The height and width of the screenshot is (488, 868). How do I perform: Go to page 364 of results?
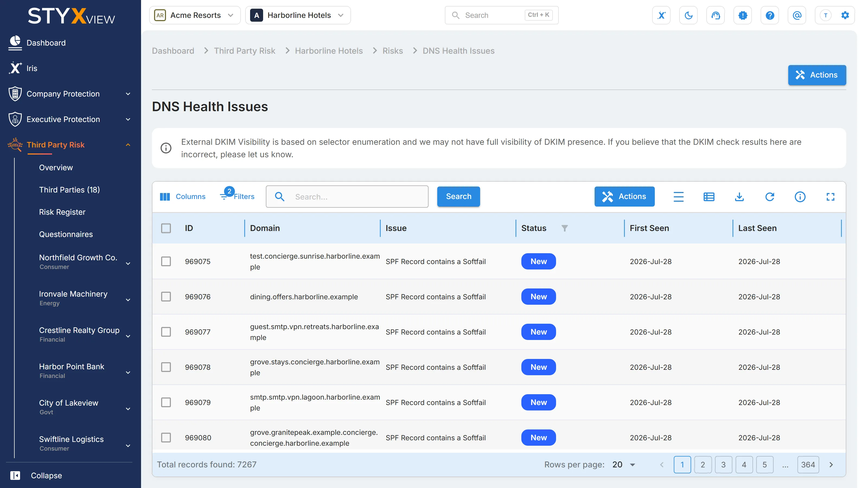pyautogui.click(x=808, y=465)
